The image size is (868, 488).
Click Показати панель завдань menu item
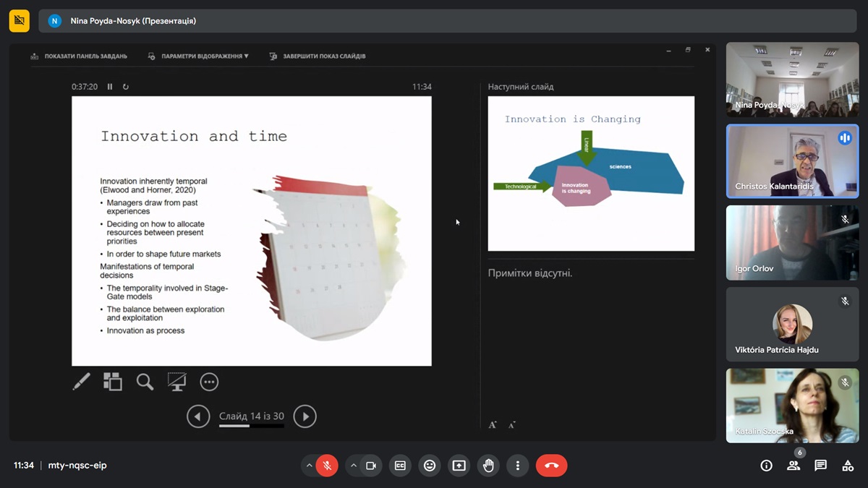80,56
